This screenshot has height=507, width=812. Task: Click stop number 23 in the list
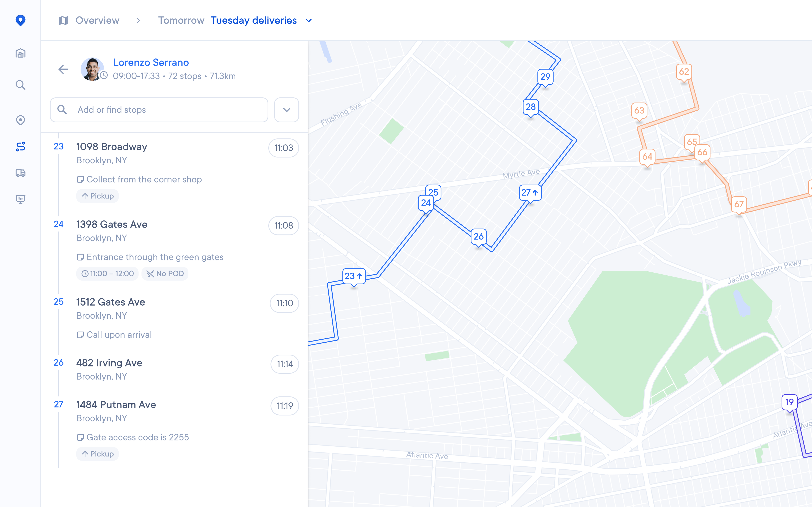coord(58,146)
